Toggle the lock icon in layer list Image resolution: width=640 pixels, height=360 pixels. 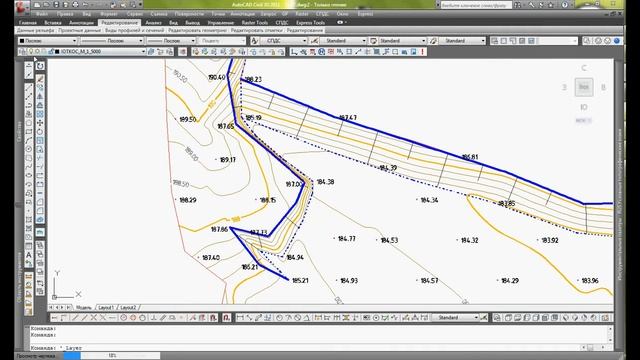[51, 52]
